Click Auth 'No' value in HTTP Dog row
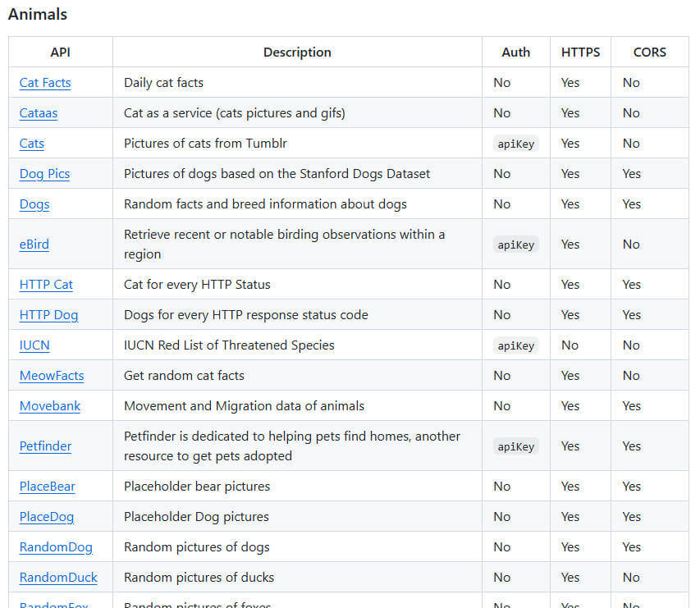Image resolution: width=700 pixels, height=608 pixels. [x=501, y=315]
